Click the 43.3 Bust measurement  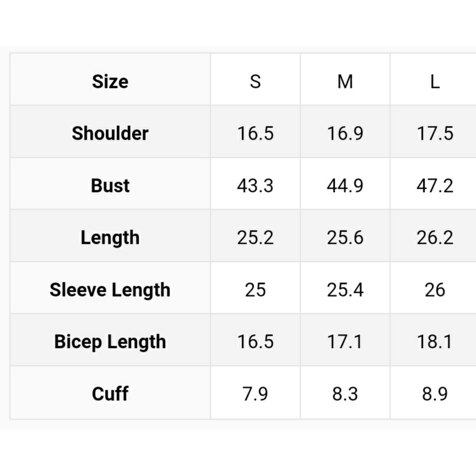tap(255, 186)
